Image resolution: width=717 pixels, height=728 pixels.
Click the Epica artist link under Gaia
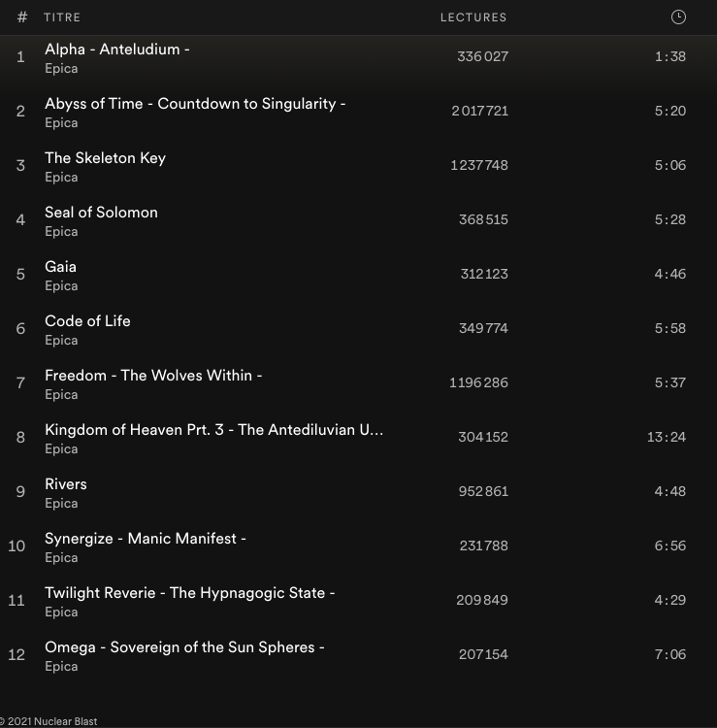pyautogui.click(x=61, y=286)
